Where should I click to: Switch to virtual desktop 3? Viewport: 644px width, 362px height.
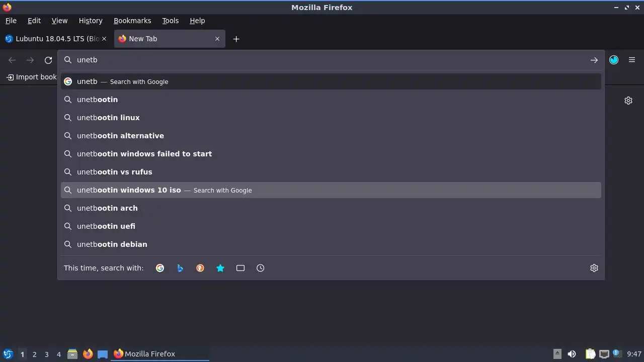click(46, 354)
